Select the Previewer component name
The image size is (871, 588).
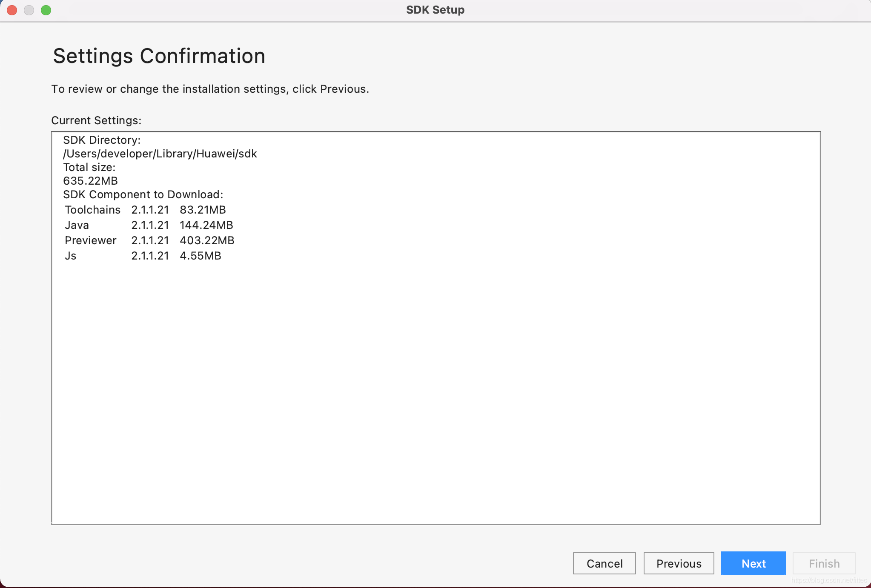[x=90, y=240]
